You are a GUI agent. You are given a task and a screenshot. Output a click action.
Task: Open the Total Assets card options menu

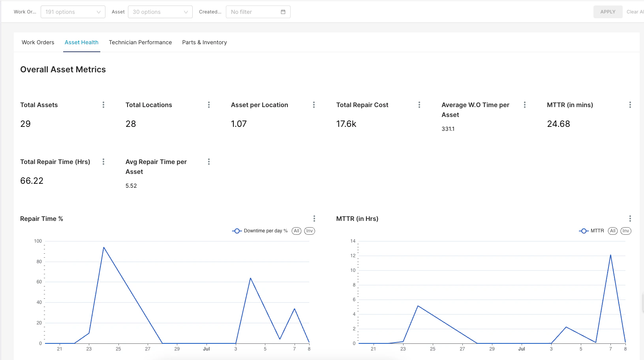(103, 105)
